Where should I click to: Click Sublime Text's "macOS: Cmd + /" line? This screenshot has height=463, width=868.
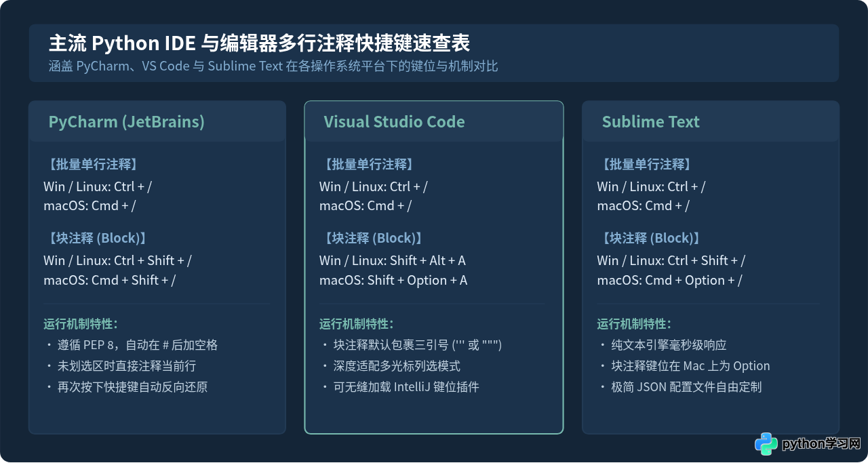pos(643,206)
